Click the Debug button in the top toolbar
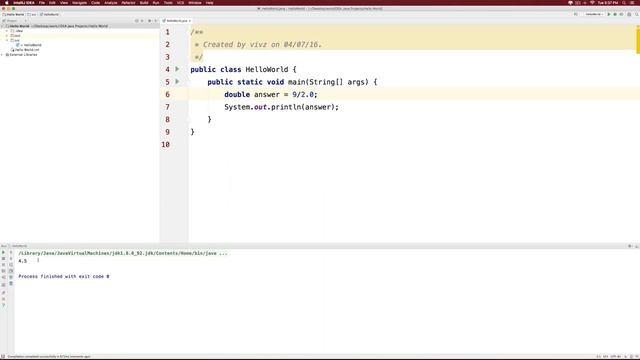This screenshot has width=640, height=360. point(615,14)
